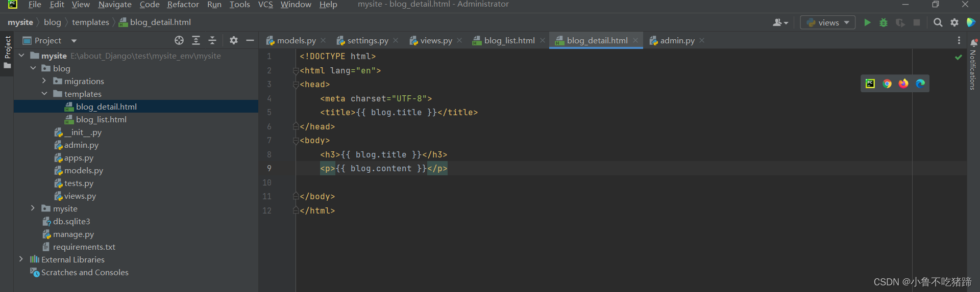The image size is (980, 292).
Task: Open preview in built-in PyCharm browser icon
Action: pyautogui.click(x=870, y=84)
